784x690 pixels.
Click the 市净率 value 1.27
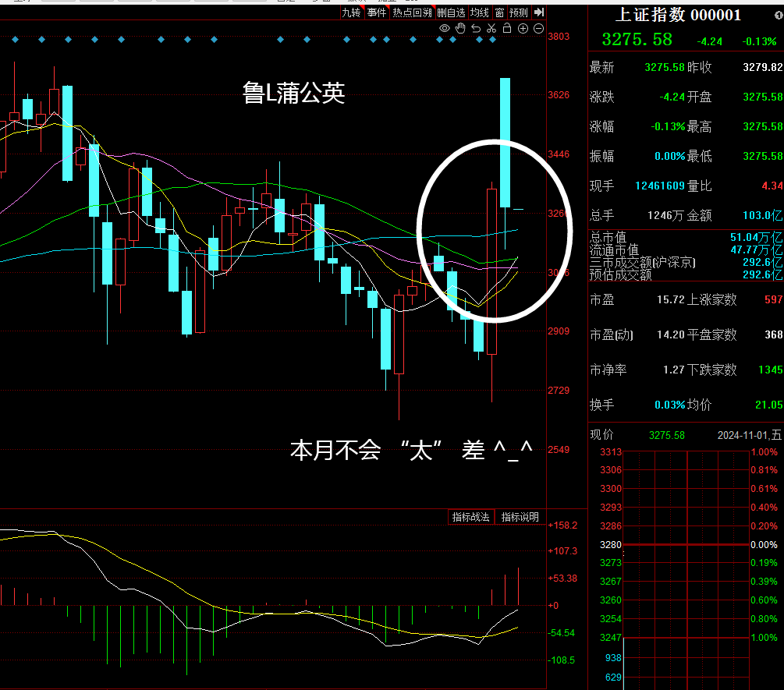point(673,370)
